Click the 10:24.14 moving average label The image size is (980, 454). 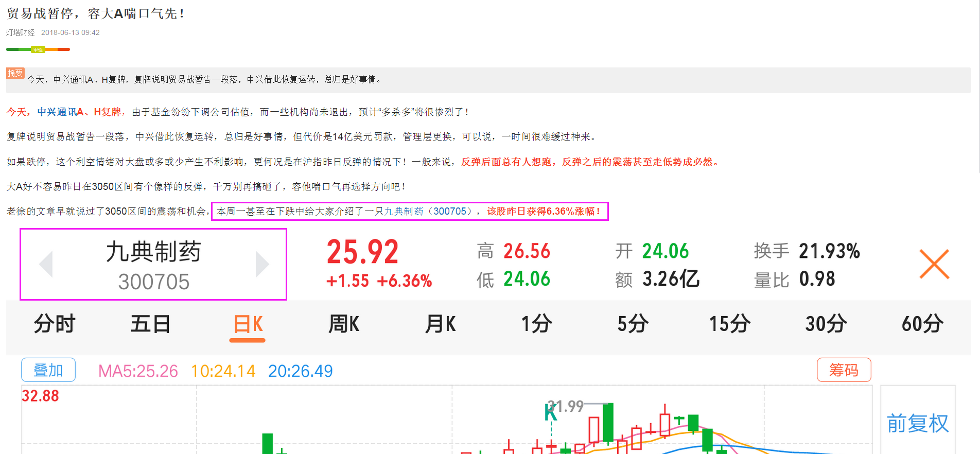tap(223, 371)
